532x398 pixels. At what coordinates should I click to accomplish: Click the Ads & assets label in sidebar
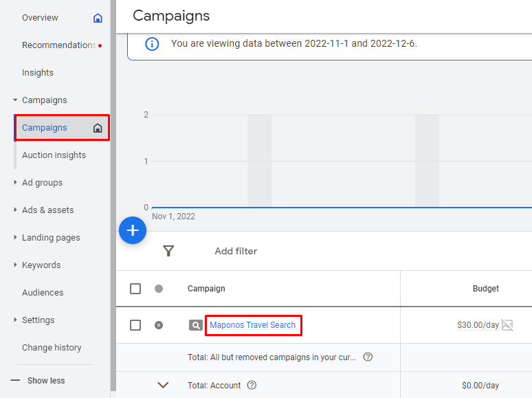point(48,210)
